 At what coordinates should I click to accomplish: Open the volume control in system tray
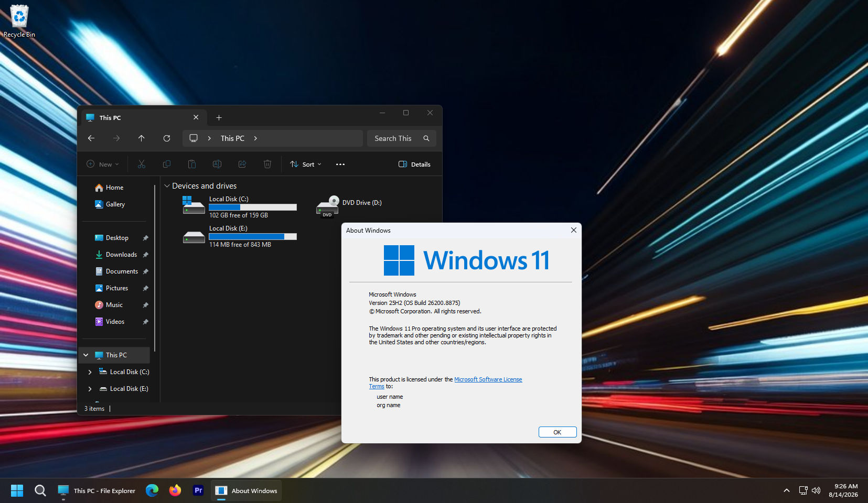816,490
